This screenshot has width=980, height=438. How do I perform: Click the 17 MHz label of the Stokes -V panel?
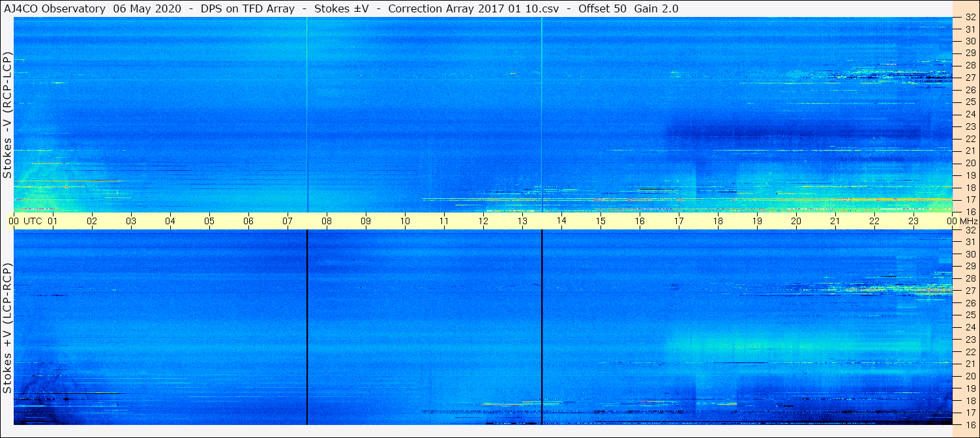970,199
